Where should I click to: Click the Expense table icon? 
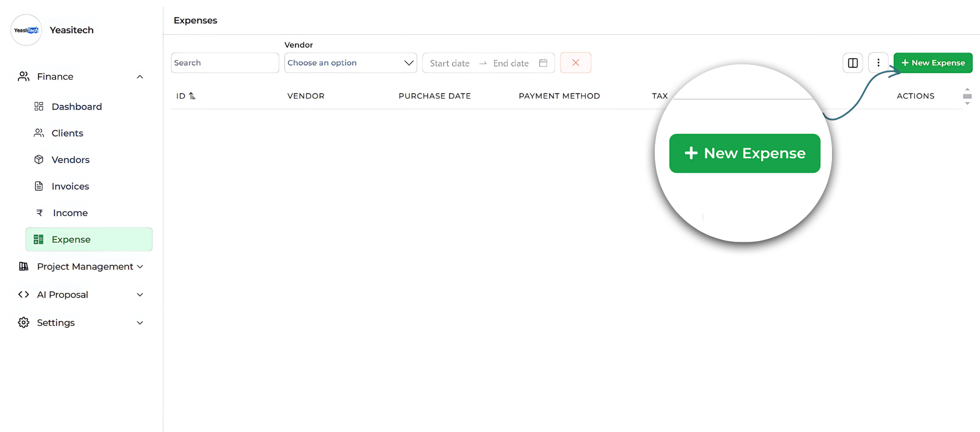pos(38,239)
